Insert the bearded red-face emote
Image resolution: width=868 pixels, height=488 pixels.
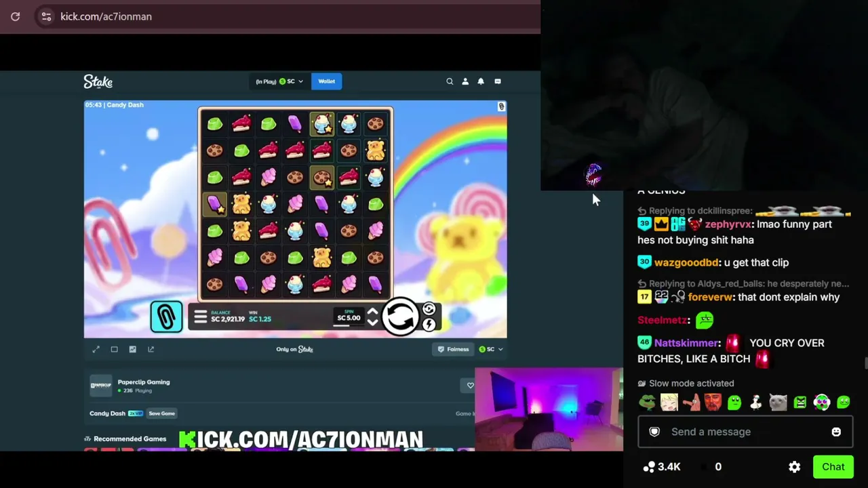[x=713, y=403]
